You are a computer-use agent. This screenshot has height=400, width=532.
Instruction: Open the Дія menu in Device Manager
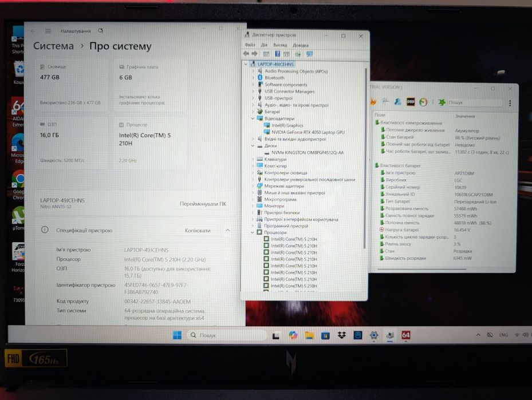tap(264, 45)
